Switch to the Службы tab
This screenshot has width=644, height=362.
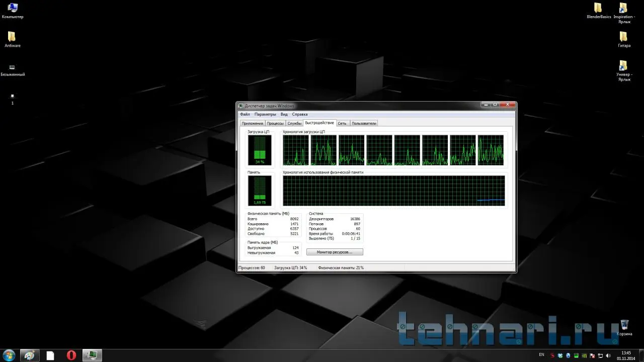click(294, 123)
